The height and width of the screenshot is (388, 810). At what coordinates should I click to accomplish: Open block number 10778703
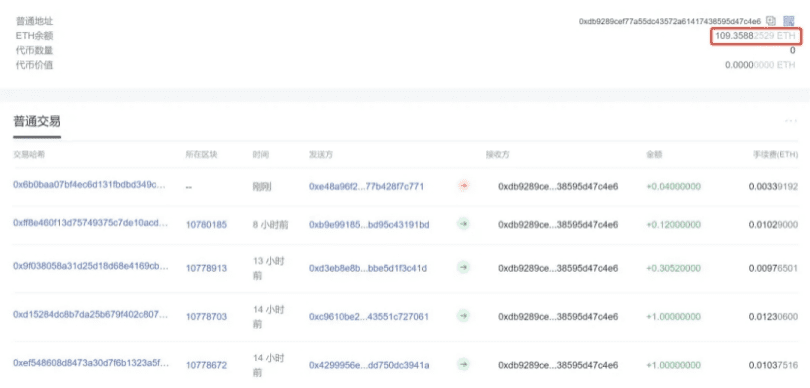tap(207, 316)
